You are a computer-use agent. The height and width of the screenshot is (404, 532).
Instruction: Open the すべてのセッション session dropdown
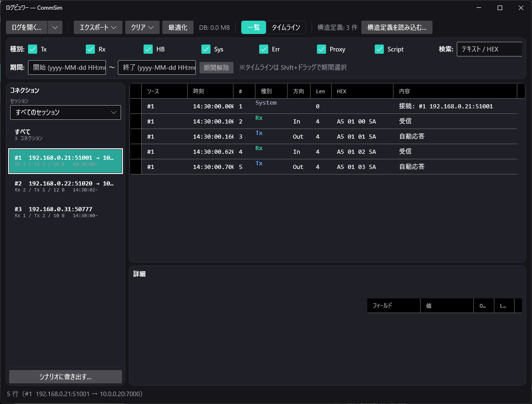[66, 112]
